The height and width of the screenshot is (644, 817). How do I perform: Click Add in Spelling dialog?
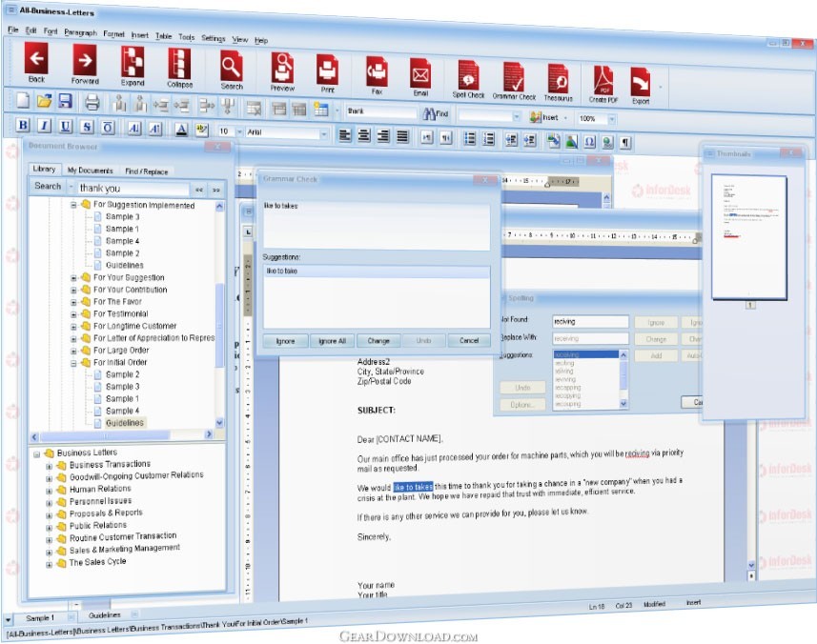[656, 355]
